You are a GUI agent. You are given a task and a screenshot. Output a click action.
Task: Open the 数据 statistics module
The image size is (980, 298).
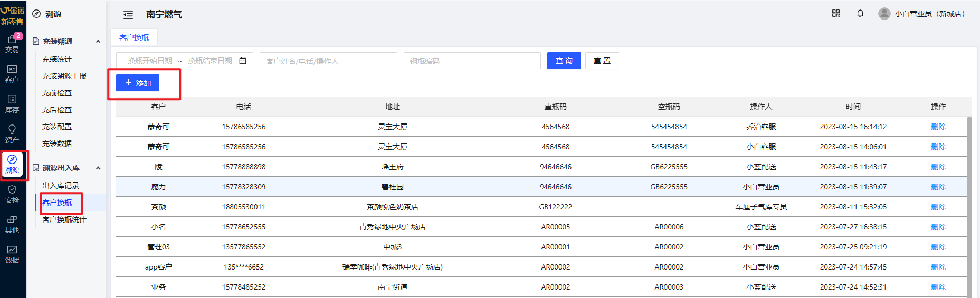12,254
